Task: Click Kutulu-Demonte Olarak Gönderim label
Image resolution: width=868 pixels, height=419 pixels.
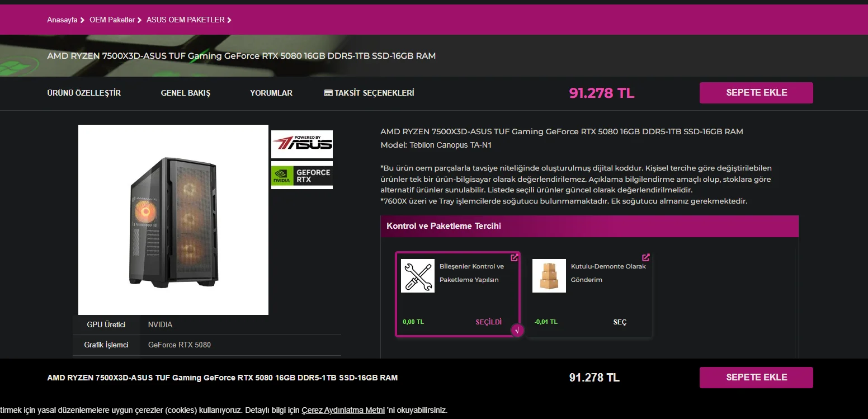Action: pyautogui.click(x=608, y=273)
